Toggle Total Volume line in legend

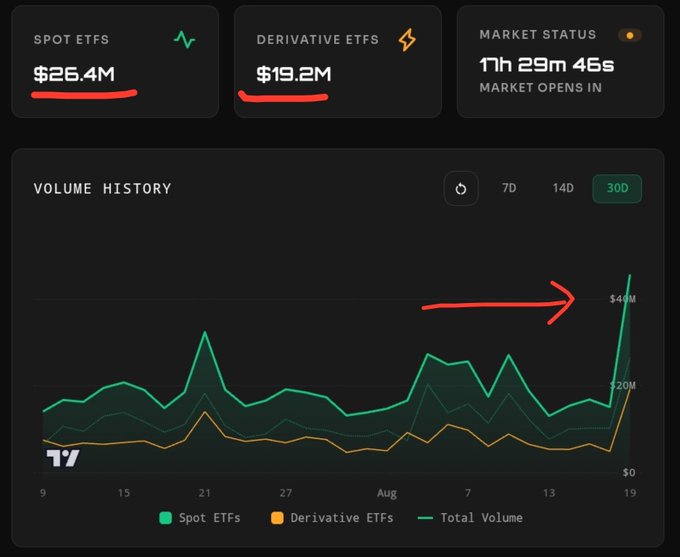470,518
